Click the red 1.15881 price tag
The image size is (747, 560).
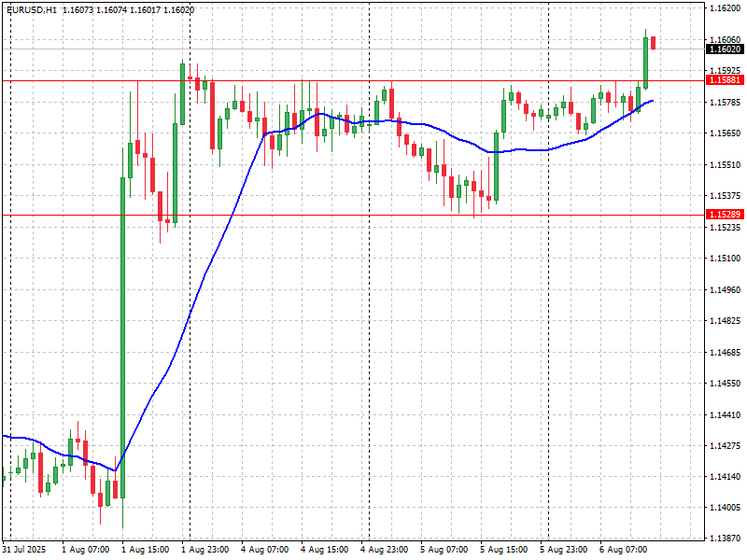tap(725, 80)
